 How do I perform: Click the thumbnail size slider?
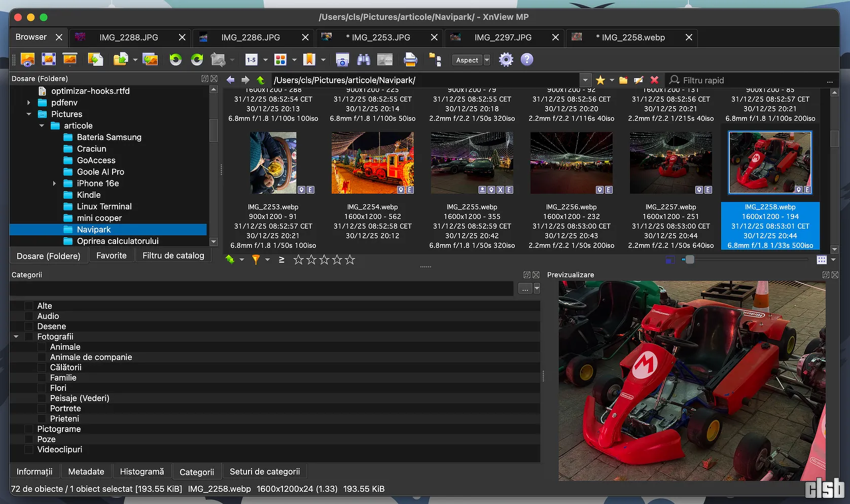coord(690,260)
